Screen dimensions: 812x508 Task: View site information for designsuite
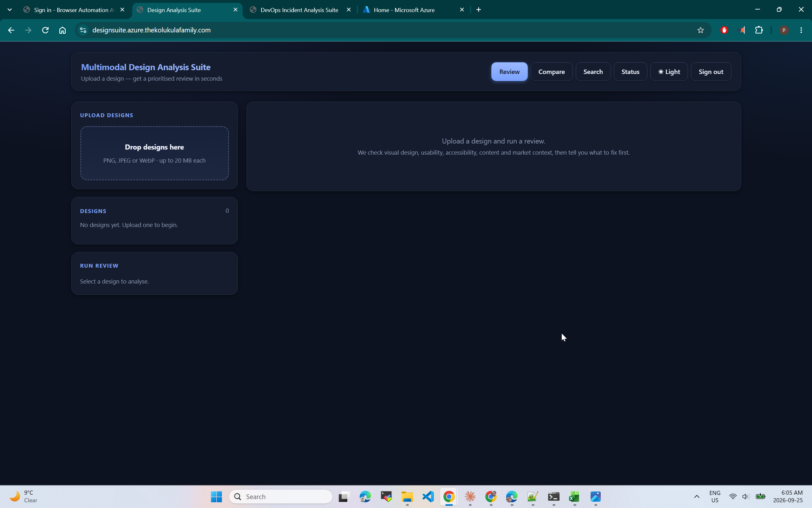pos(83,30)
